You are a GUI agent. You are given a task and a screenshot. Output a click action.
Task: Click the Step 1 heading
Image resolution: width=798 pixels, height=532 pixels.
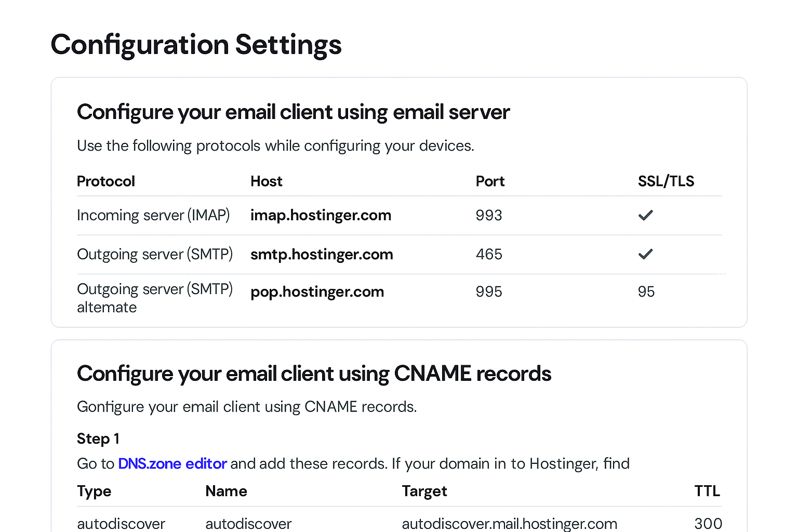98,438
